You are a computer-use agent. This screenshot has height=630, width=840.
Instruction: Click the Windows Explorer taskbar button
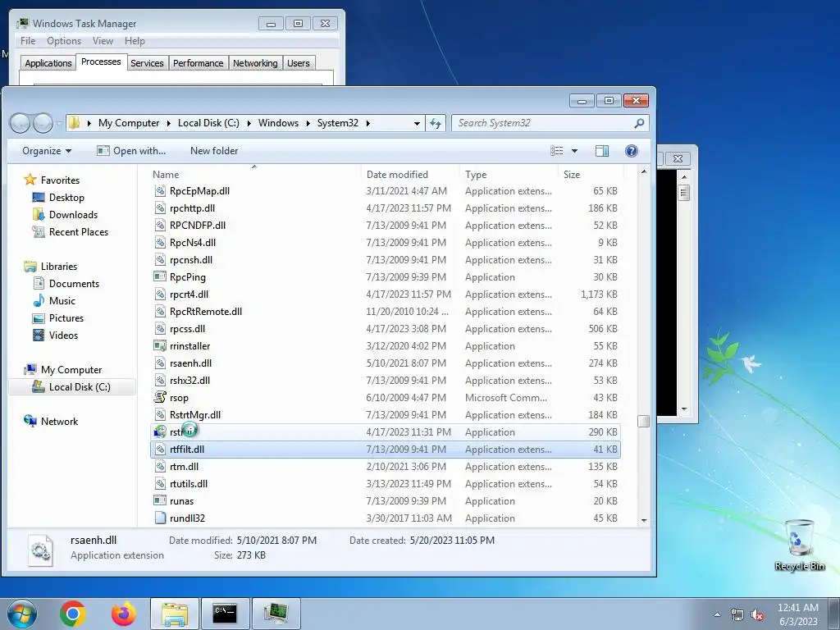[175, 614]
